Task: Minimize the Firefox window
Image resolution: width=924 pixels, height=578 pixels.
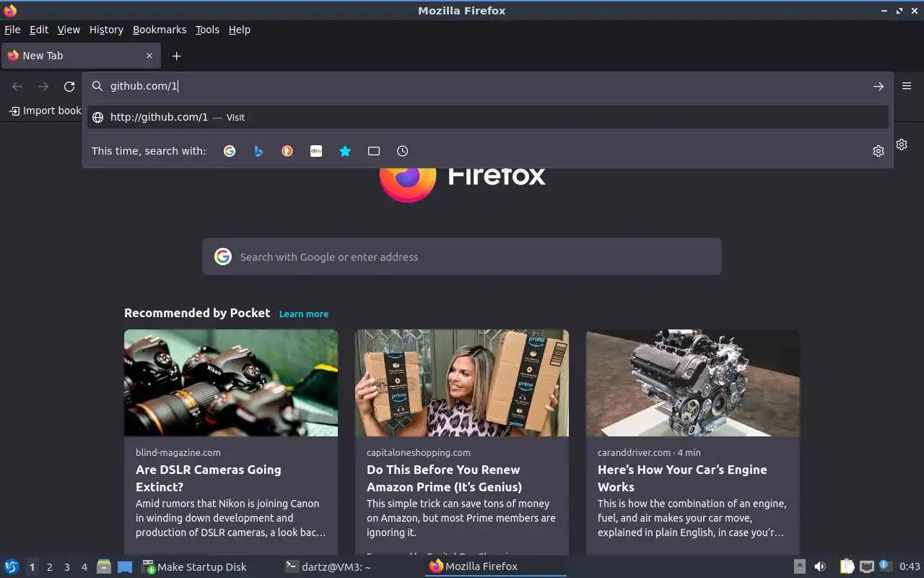Action: [x=884, y=11]
